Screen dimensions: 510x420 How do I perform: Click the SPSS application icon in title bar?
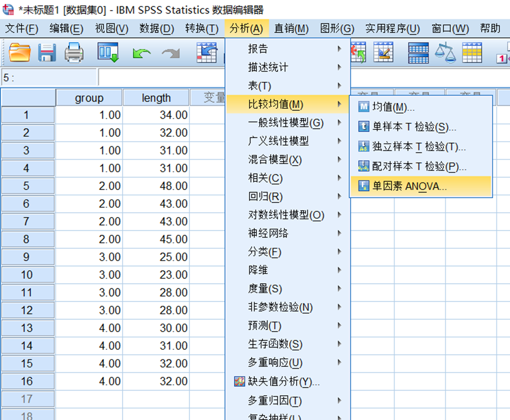point(8,10)
